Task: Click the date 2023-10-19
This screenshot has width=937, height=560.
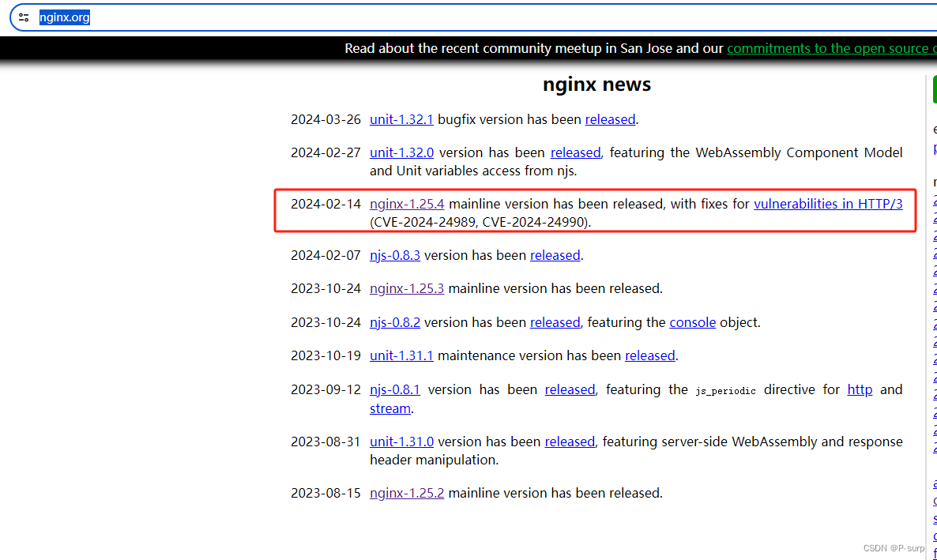Action: (x=326, y=355)
